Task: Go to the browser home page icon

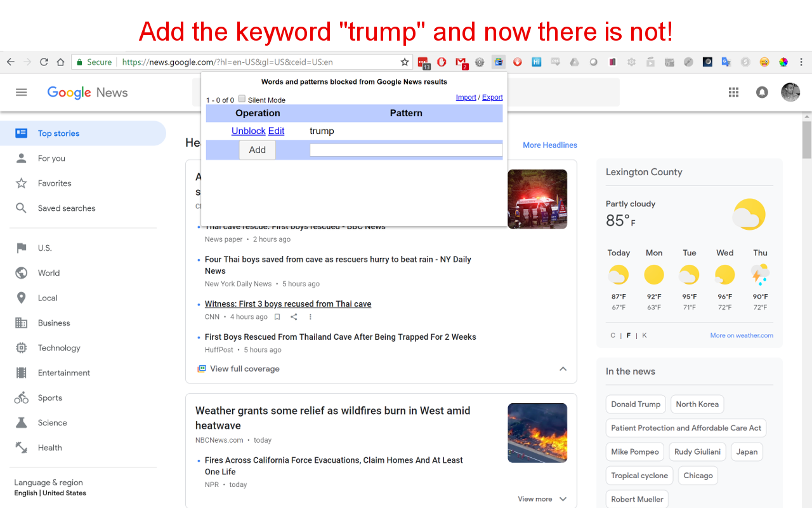Action: (60, 62)
